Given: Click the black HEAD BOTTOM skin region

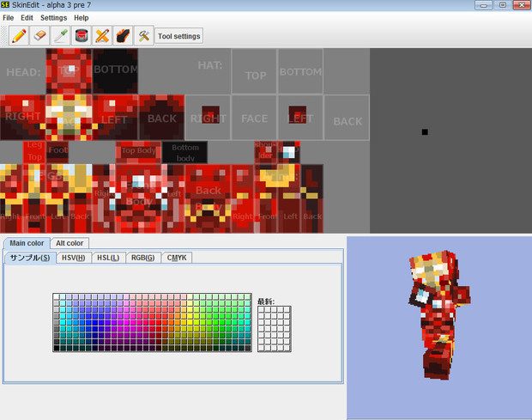Looking at the screenshot, I should [115, 70].
